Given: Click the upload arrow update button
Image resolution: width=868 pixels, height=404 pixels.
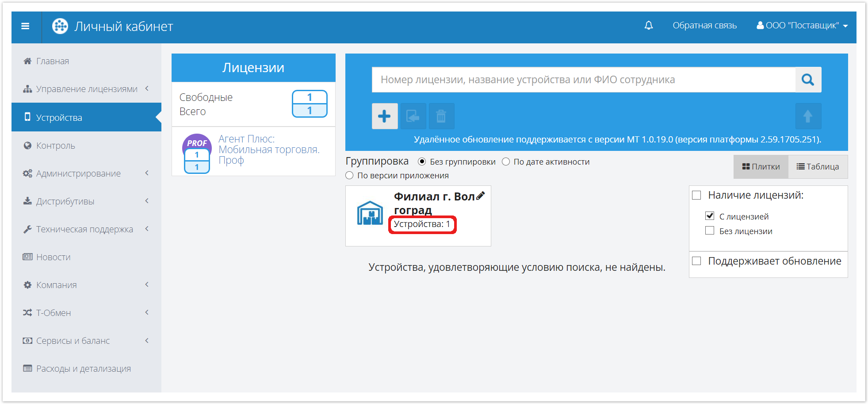Looking at the screenshot, I should tap(807, 116).
